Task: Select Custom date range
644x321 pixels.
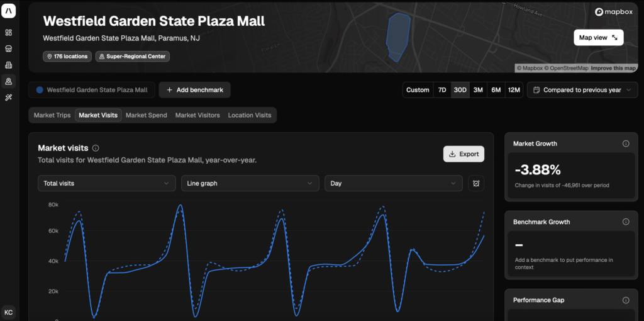Action: (x=418, y=89)
